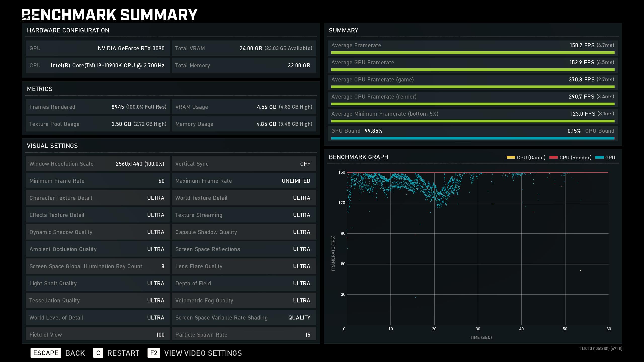Click the teal GPU legend swatch

pyautogui.click(x=599, y=158)
